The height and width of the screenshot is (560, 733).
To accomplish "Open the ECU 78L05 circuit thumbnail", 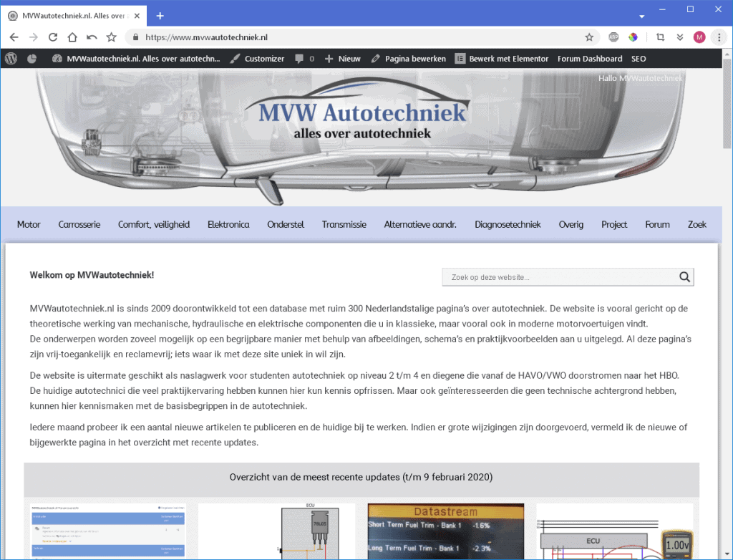I will (277, 531).
